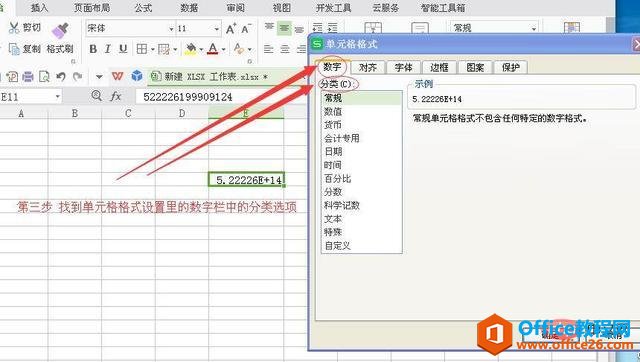Image resolution: width=640 pixels, height=362 pixels.
Task: Toggle bold formatting
Action: click(x=93, y=49)
